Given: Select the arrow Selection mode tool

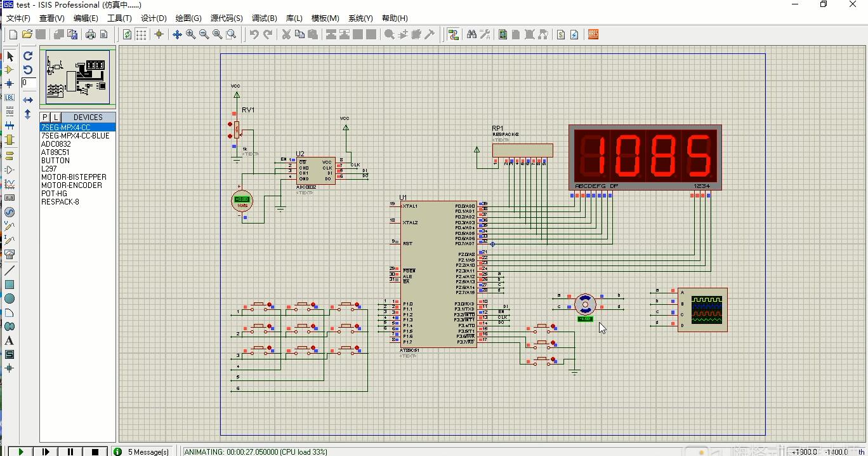Looking at the screenshot, I should click(x=10, y=57).
